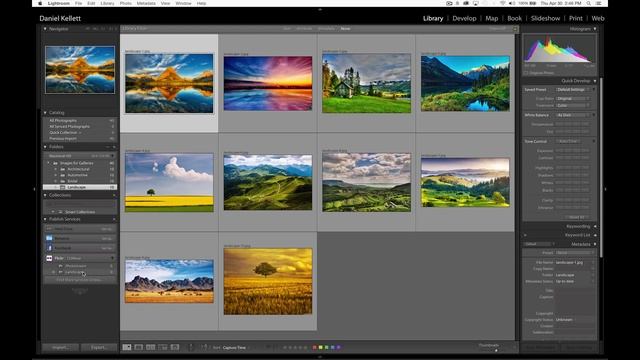Screen dimensions: 640x360
Task: Click the Export button
Action: (98, 347)
